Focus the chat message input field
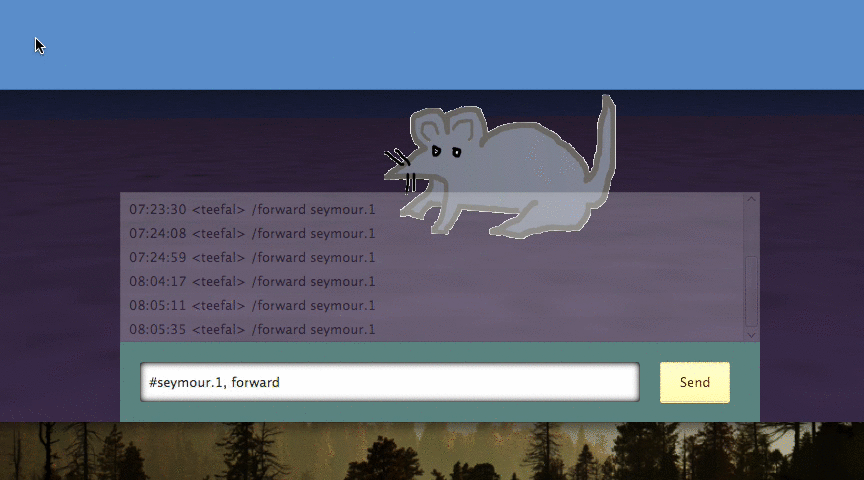The width and height of the screenshot is (864, 480). [x=390, y=382]
